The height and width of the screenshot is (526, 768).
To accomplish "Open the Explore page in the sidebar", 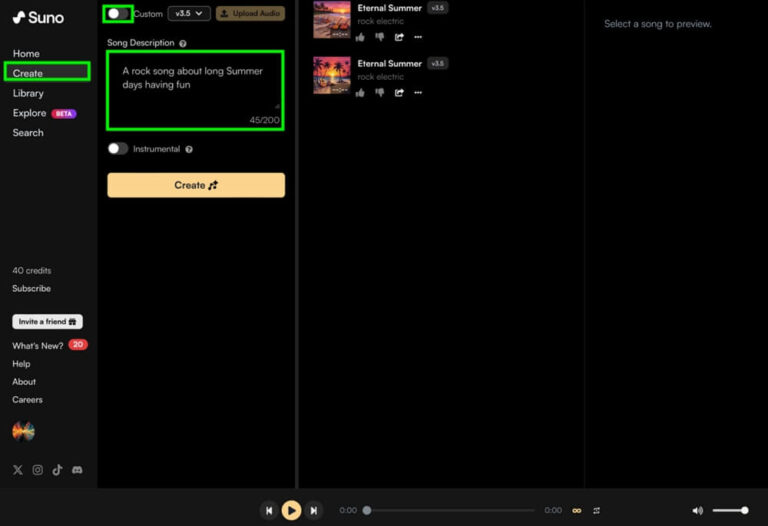I will (x=29, y=113).
